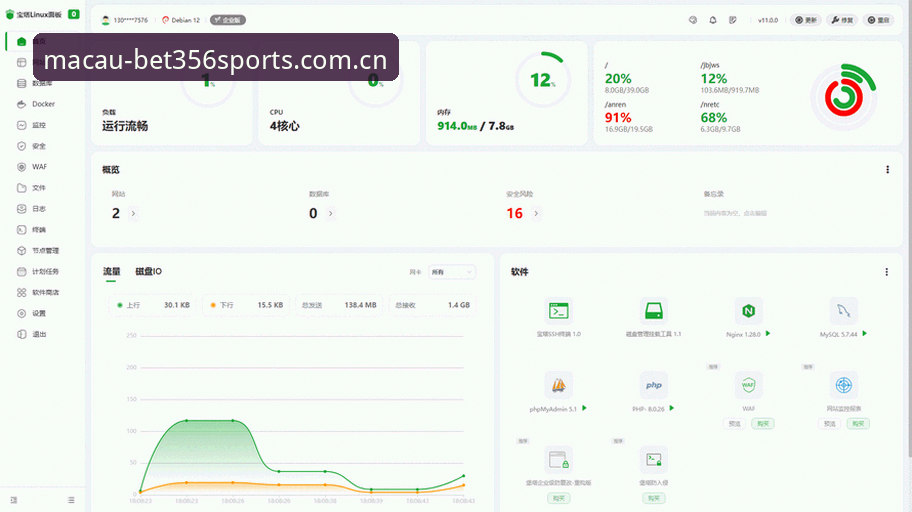
Task: Open the 网站监控报表 software icon
Action: [x=843, y=385]
